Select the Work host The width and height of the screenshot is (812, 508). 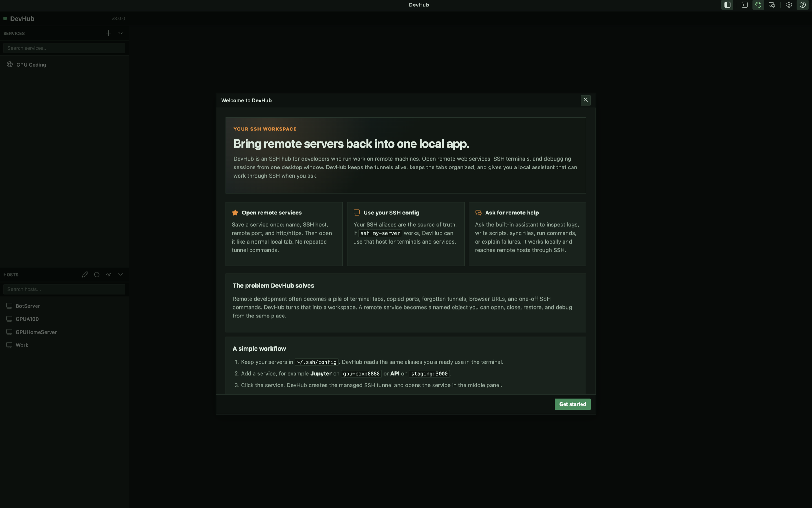pyautogui.click(x=64, y=345)
